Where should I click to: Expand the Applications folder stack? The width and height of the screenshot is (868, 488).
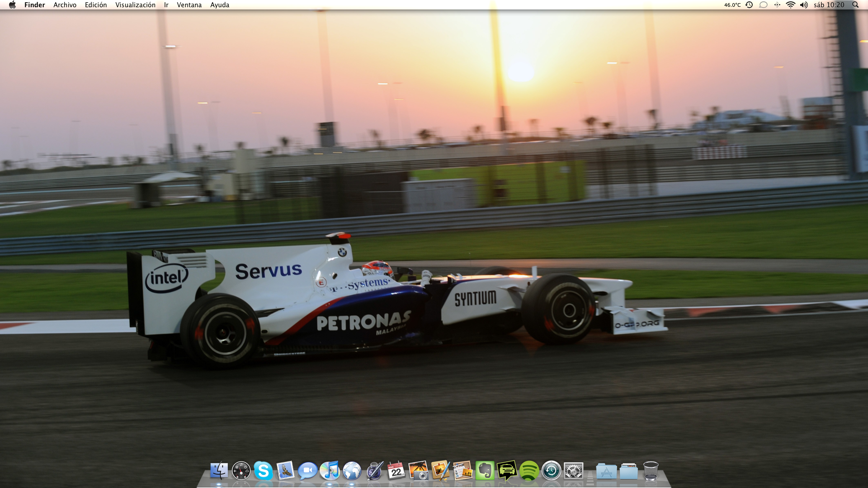tap(606, 471)
